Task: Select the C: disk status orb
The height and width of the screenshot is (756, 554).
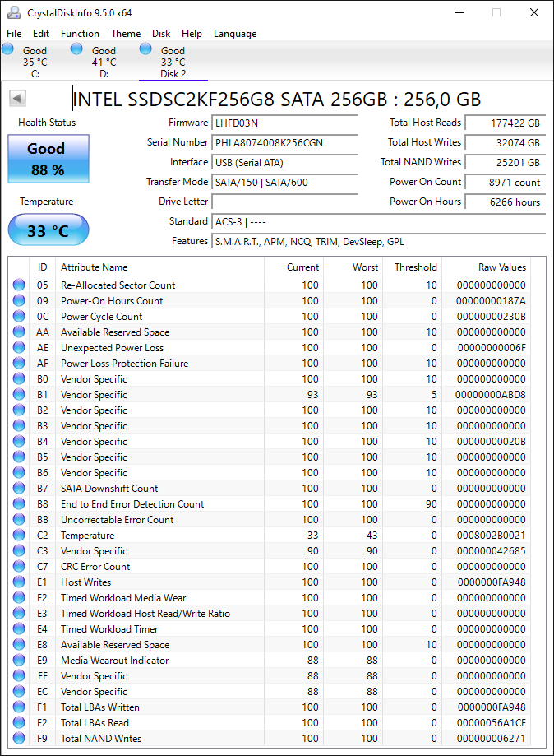Action: [7, 49]
